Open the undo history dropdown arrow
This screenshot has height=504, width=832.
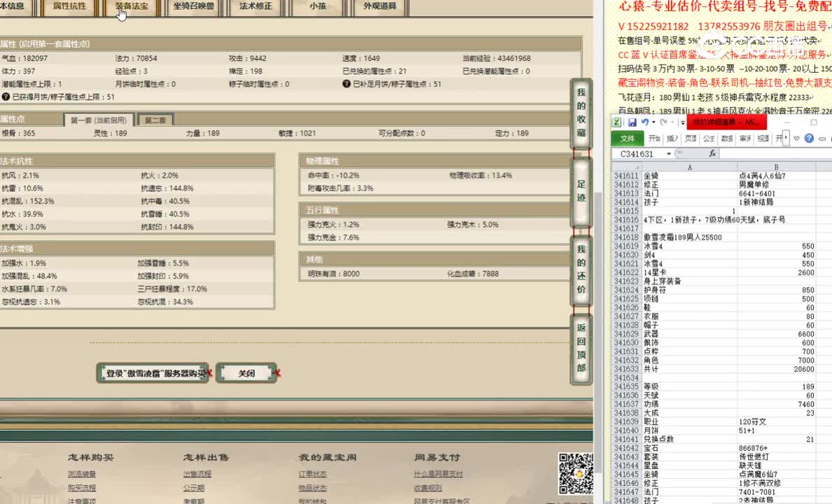[x=653, y=122]
